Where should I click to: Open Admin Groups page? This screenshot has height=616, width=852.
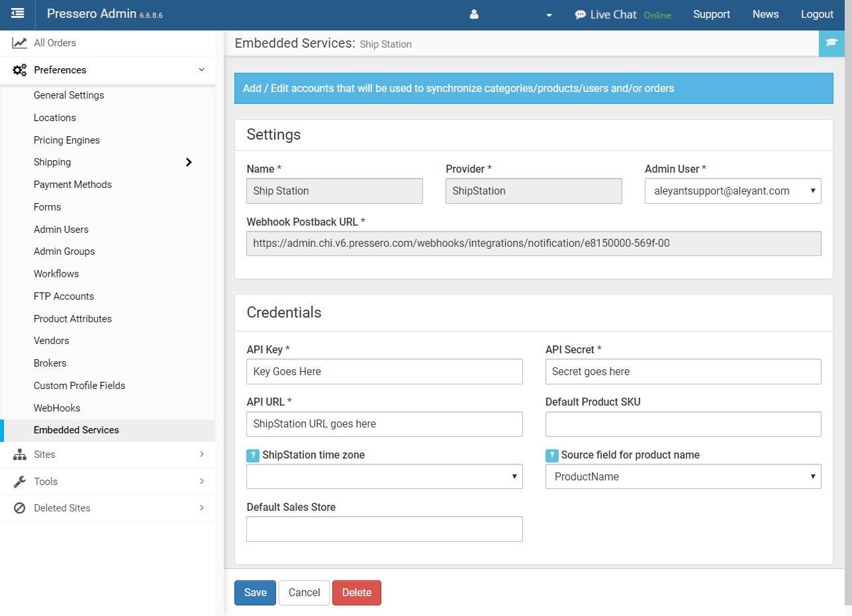click(64, 251)
